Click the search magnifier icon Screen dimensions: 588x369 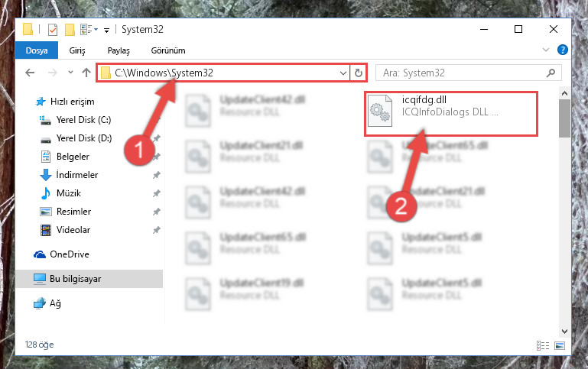click(551, 73)
